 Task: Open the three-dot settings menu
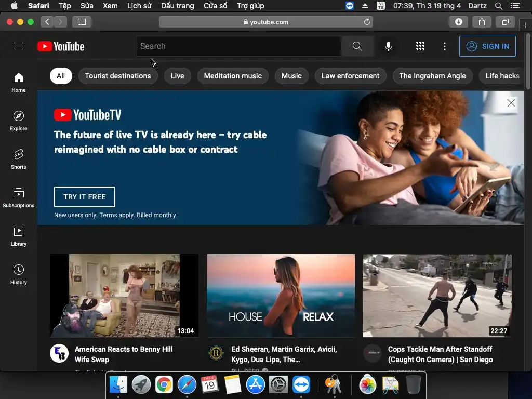[445, 46]
